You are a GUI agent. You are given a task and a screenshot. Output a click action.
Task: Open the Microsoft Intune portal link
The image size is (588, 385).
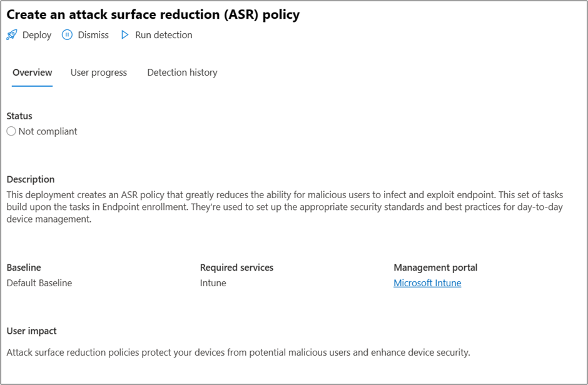[x=427, y=283]
